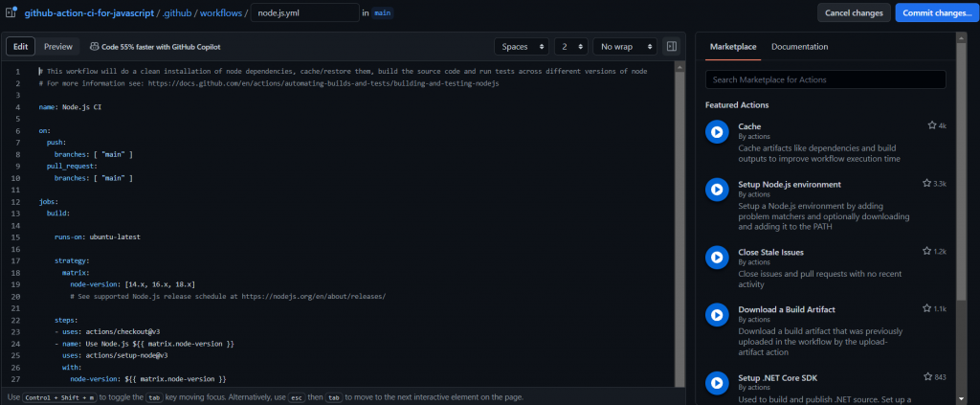This screenshot has height=405, width=980.
Task: Click the 'steps:' line
Action: click(66, 320)
